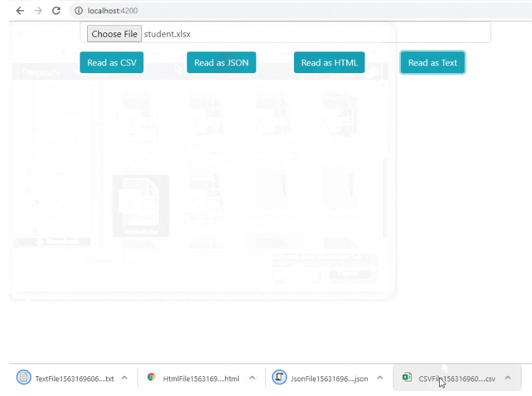Open the downloaded TextFile txt icon
The width and height of the screenshot is (532, 396).
[24, 377]
